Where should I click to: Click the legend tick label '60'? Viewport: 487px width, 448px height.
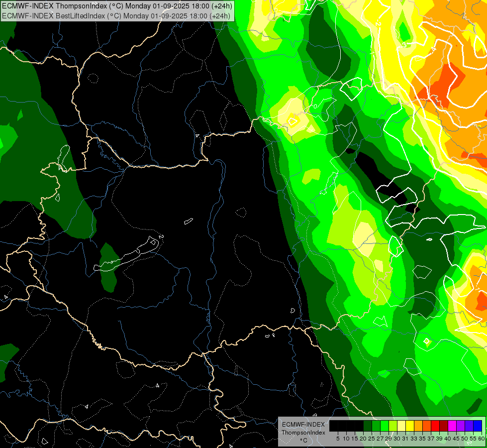(482, 439)
